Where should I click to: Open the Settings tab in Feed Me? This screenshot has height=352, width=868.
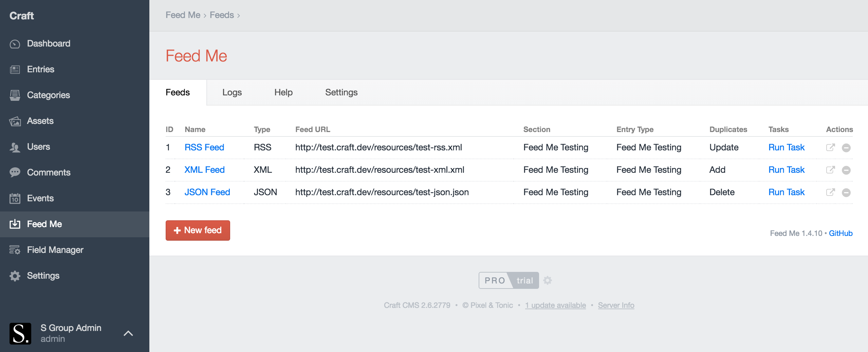coord(341,92)
